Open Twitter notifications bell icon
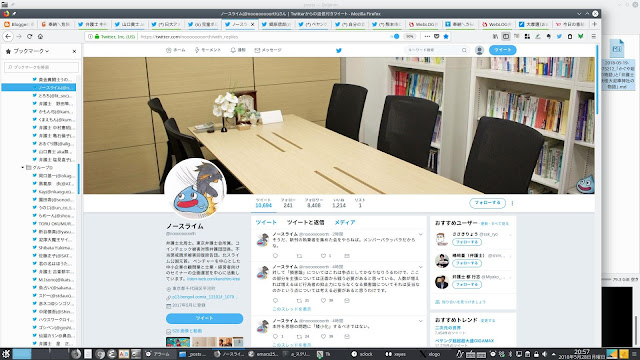Image resolution: width=640 pixels, height=360 pixels. tap(233, 50)
